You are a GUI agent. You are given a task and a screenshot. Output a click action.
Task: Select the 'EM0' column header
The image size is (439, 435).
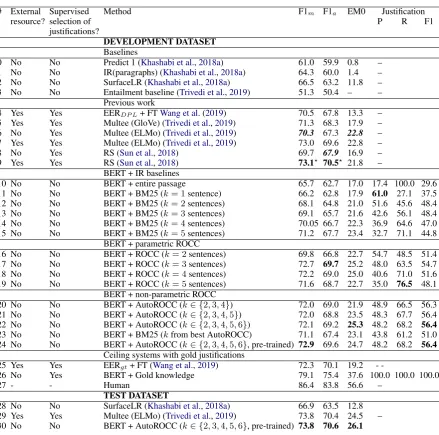pos(356,11)
